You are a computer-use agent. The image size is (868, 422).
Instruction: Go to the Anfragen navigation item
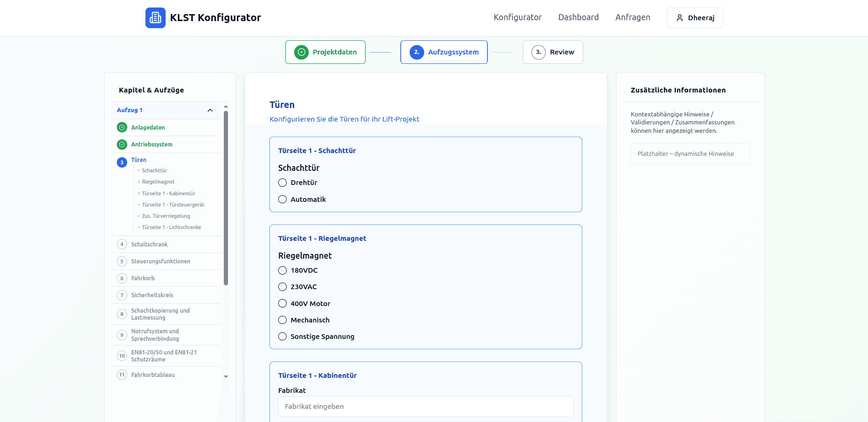[x=632, y=17]
